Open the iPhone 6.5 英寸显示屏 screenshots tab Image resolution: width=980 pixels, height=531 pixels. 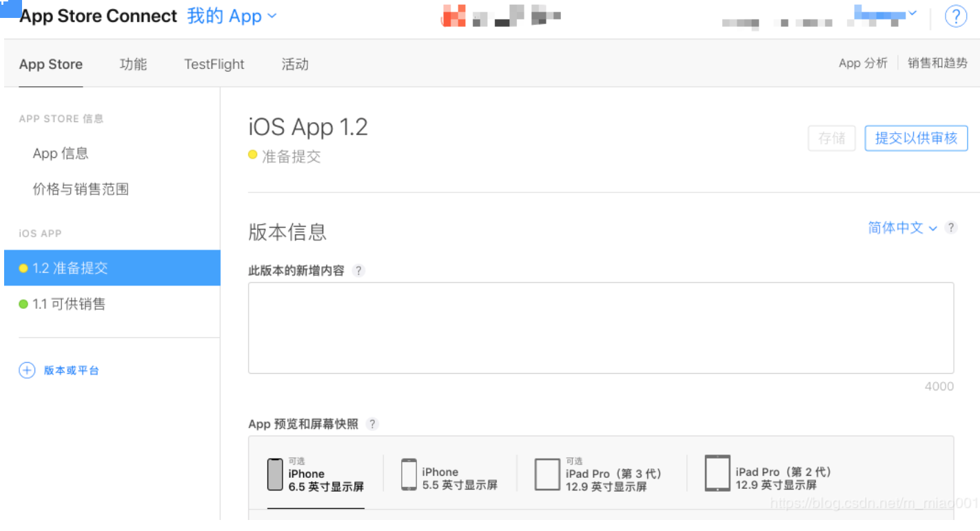coord(316,474)
